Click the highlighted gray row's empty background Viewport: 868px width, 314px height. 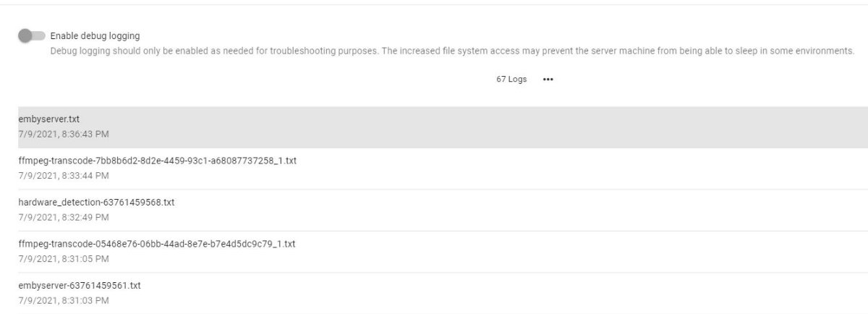click(506, 127)
